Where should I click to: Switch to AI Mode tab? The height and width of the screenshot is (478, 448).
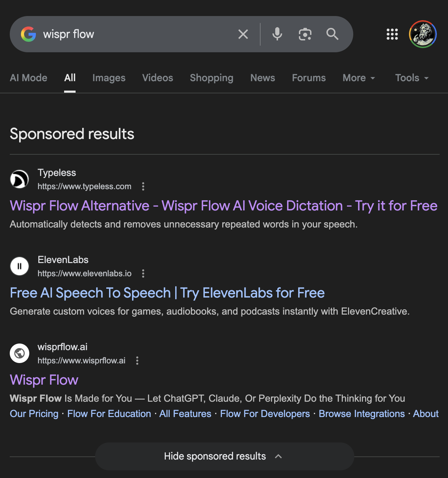pos(29,78)
